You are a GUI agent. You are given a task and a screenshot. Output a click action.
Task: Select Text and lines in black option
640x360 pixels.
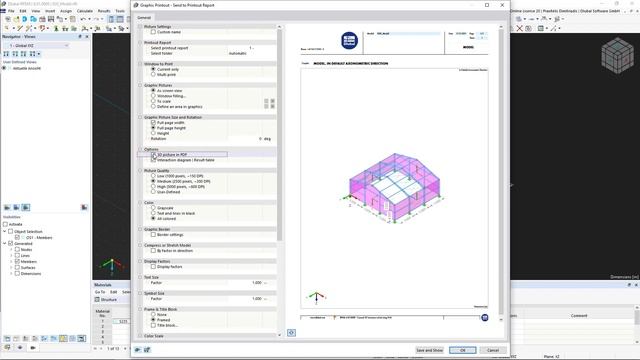pyautogui.click(x=153, y=213)
